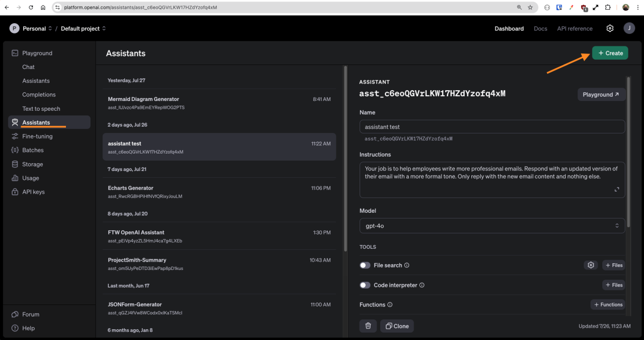Expand the Instructions editor with the corner icon
The height and width of the screenshot is (340, 644).
pos(617,189)
